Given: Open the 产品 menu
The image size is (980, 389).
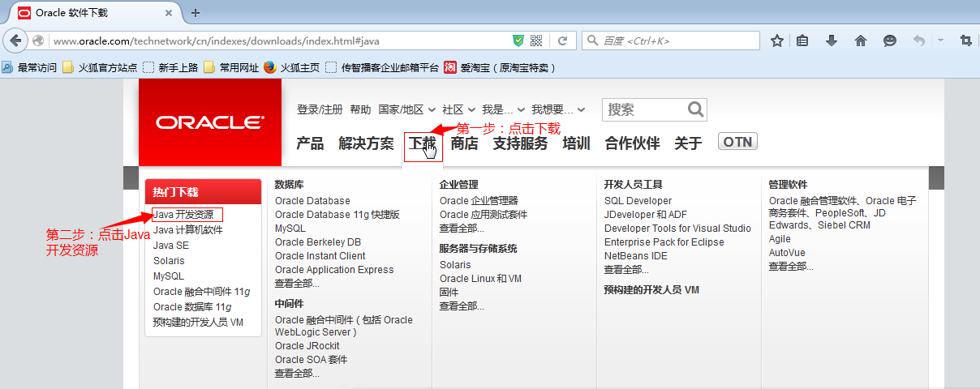Looking at the screenshot, I should tap(310, 143).
